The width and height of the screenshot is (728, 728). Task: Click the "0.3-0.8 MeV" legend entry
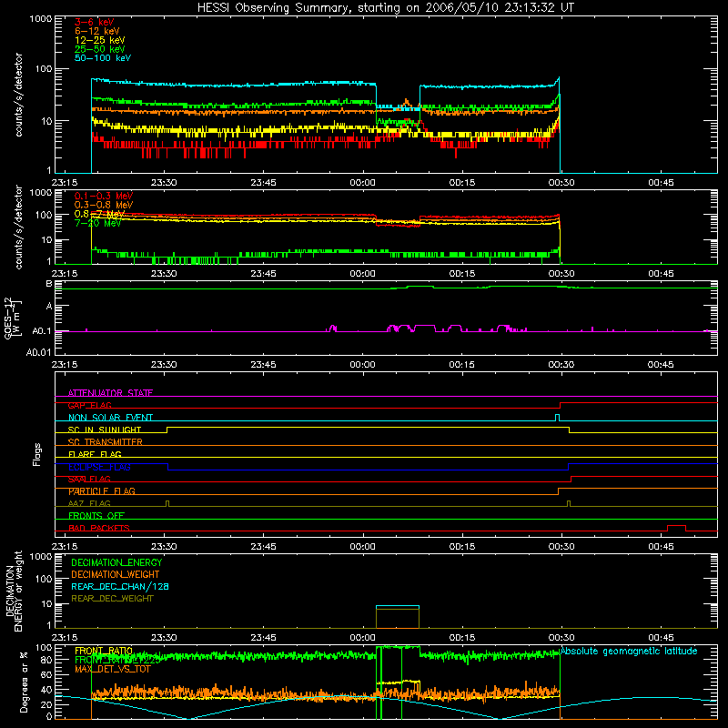coord(104,205)
